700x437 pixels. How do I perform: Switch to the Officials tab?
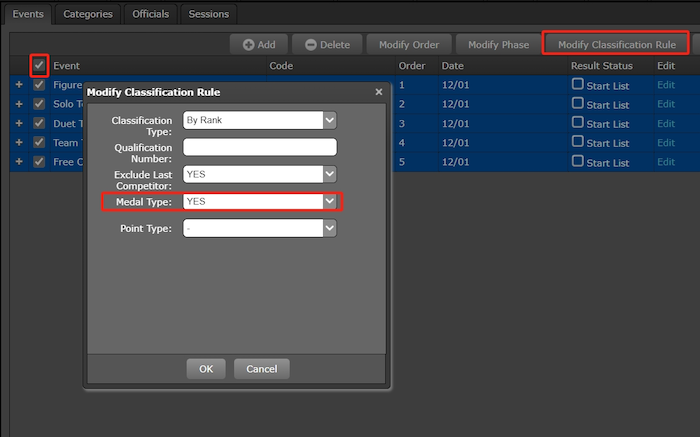point(152,14)
